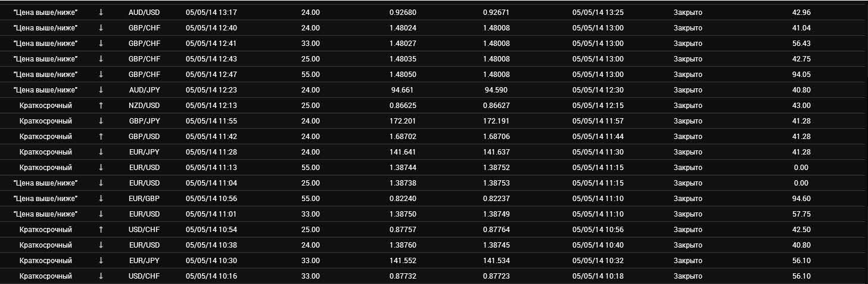Select the payout value 57.75

(x=801, y=214)
